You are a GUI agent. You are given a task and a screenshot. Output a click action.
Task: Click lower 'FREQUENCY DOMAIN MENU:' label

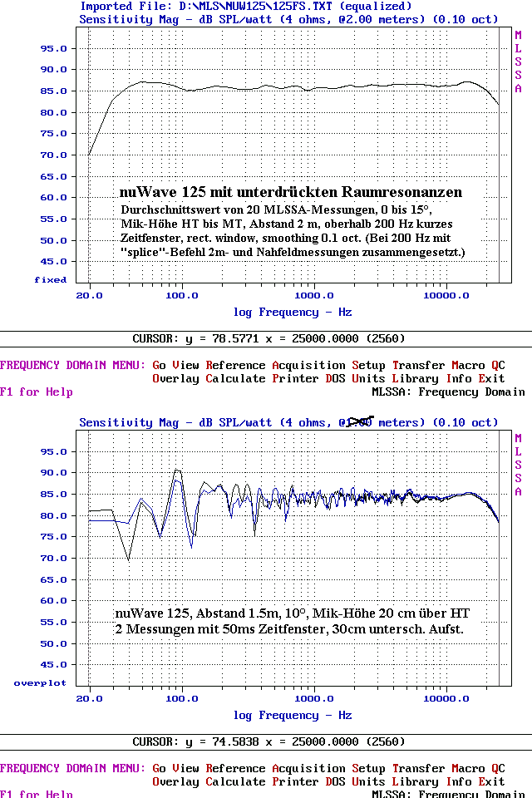pos(73,768)
